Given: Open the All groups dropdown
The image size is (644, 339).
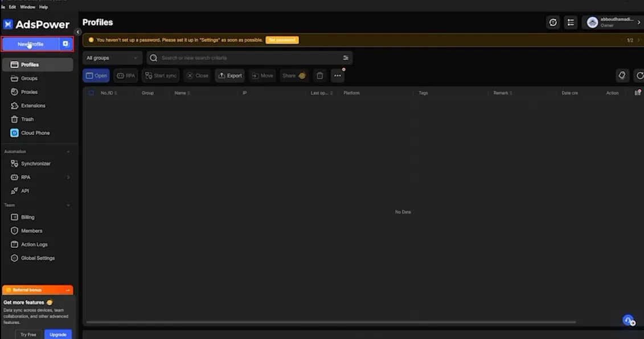Looking at the screenshot, I should [112, 58].
